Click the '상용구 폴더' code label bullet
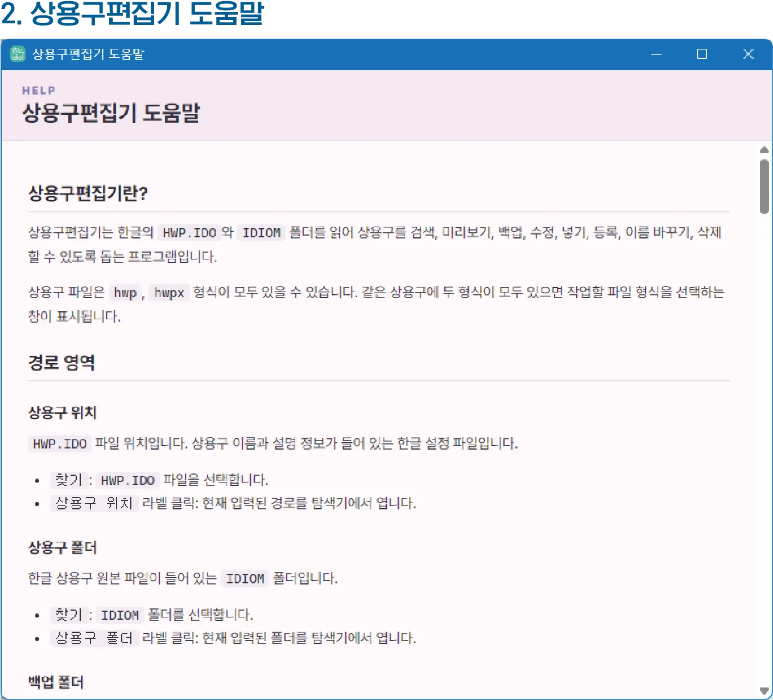Screen dimensions: 773x700 point(94,638)
